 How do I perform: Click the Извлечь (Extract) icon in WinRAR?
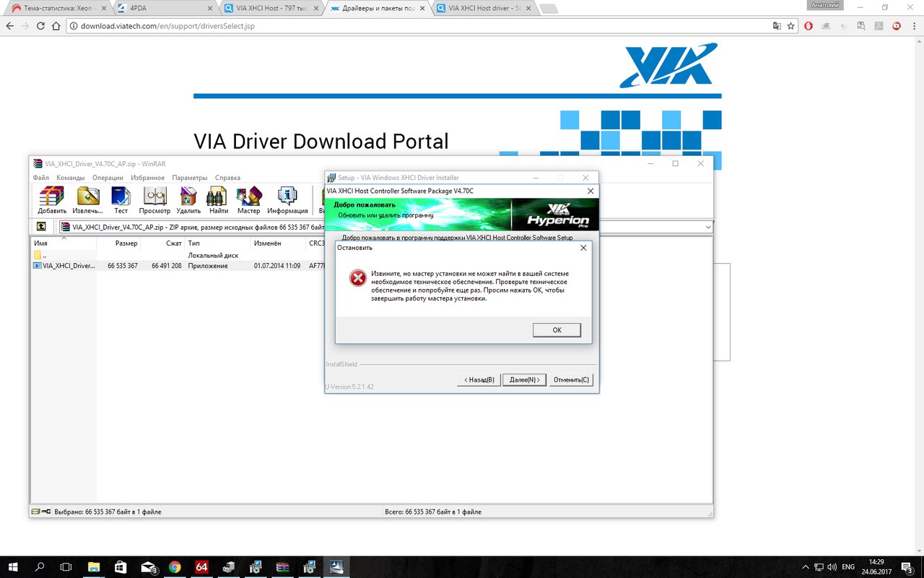coord(87,200)
